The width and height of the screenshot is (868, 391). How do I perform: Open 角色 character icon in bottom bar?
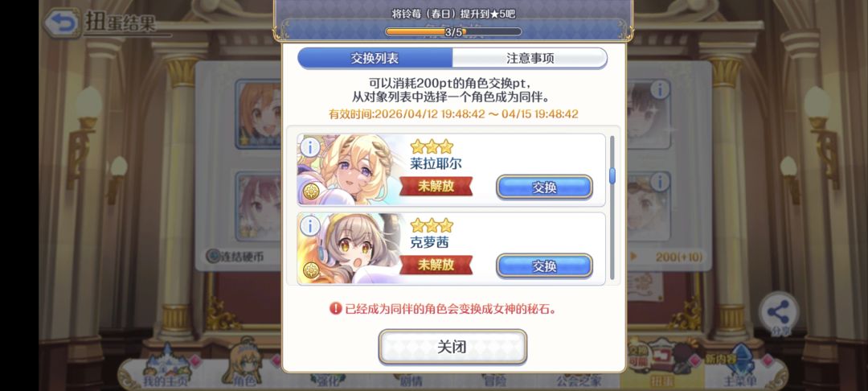point(244,367)
